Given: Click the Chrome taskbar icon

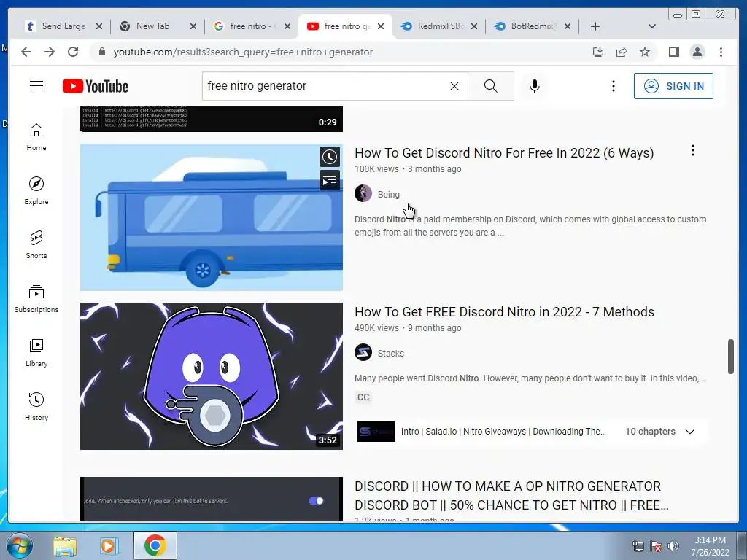Looking at the screenshot, I should click(x=155, y=545).
